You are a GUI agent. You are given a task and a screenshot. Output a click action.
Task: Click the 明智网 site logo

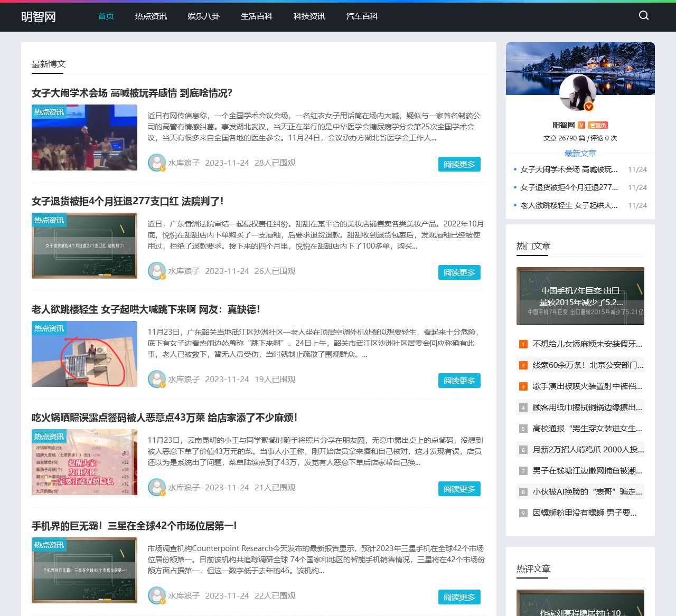(39, 16)
